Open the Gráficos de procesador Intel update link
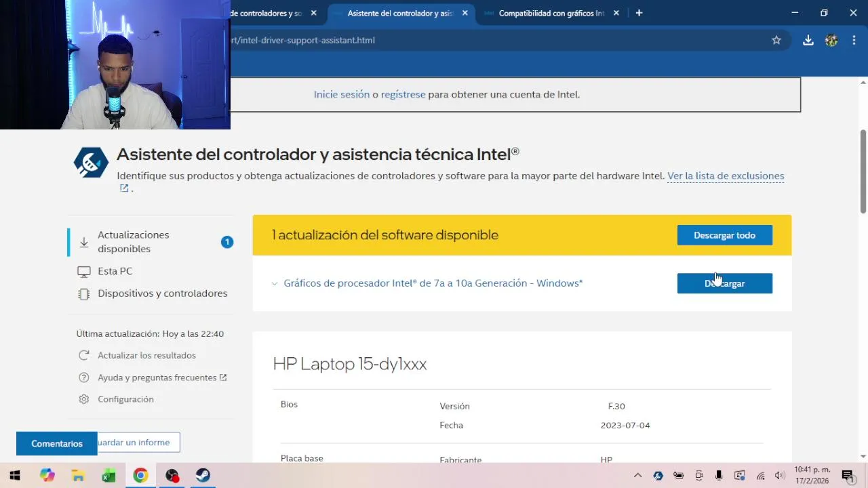Image resolution: width=868 pixels, height=488 pixels. (x=433, y=283)
